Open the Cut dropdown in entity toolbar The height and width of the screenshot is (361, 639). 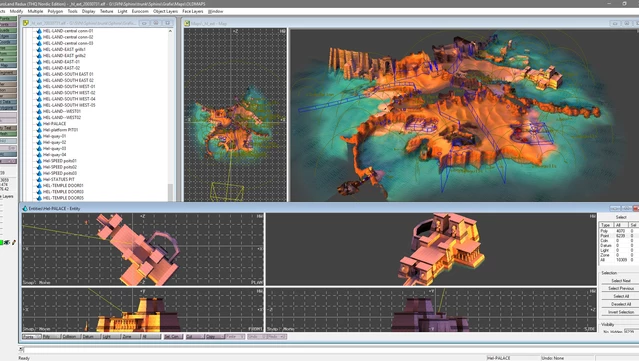(194, 337)
